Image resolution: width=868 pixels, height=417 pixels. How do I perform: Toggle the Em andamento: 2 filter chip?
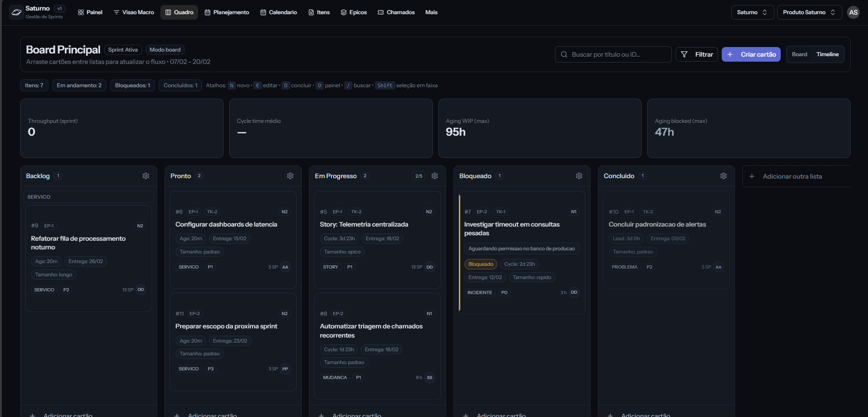tap(79, 85)
